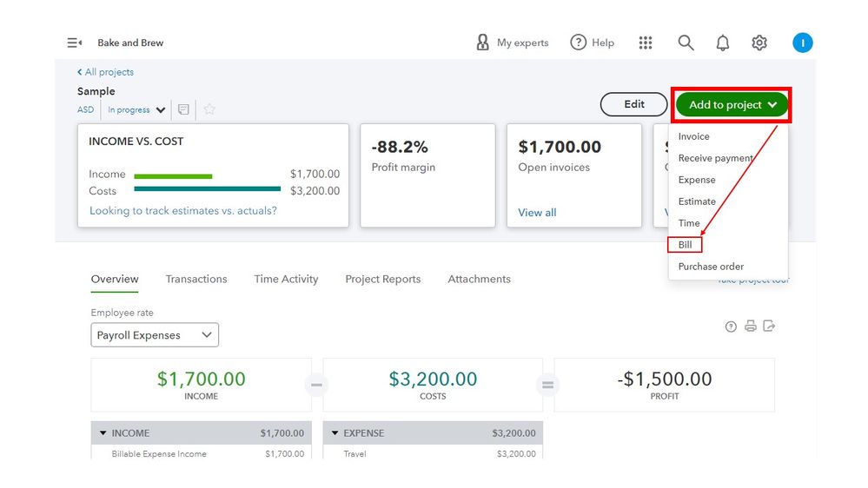Open the apps grid icon

(x=646, y=43)
